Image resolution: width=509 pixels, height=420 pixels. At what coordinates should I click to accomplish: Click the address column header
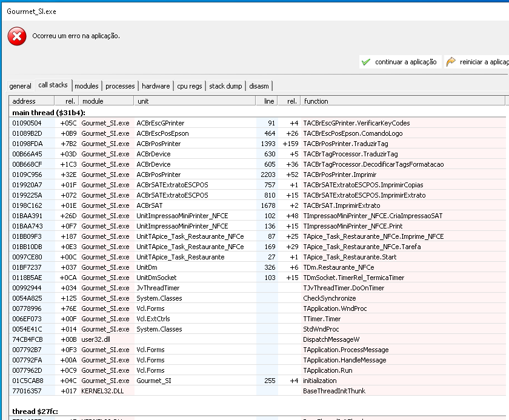coord(32,101)
